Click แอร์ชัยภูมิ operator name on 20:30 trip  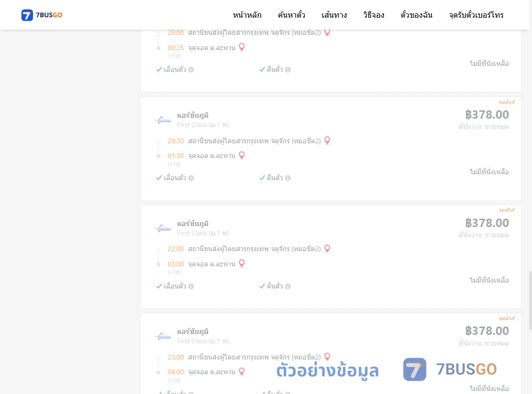pyautogui.click(x=193, y=115)
